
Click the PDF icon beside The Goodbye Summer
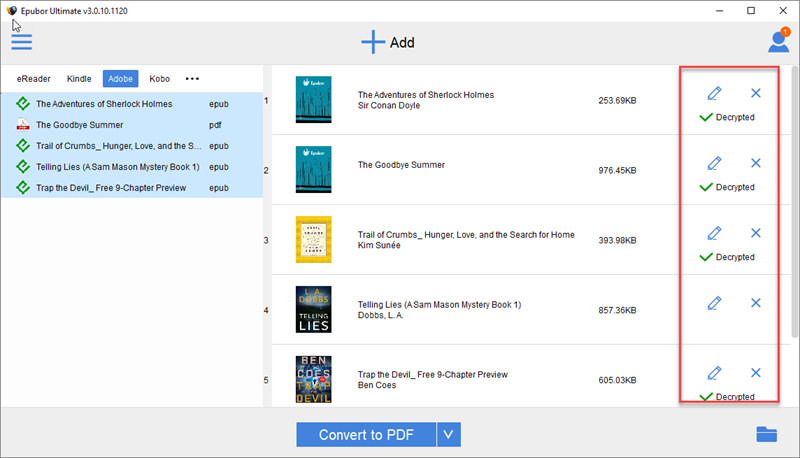pos(22,124)
